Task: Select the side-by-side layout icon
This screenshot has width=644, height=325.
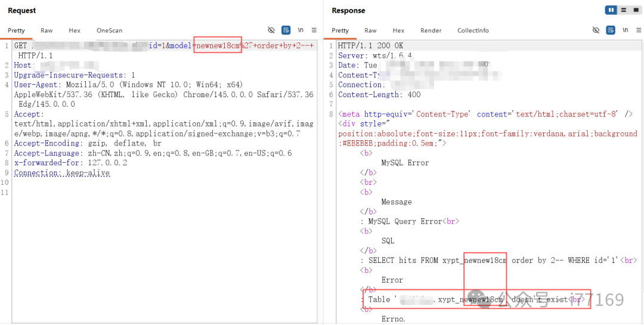Action: click(x=612, y=10)
